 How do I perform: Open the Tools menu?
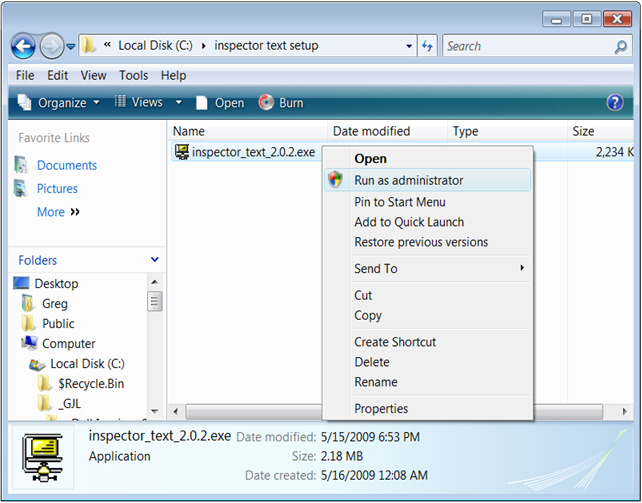(133, 75)
